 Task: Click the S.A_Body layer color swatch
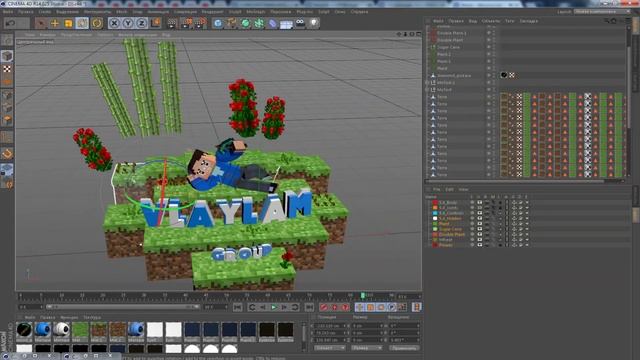click(435, 202)
